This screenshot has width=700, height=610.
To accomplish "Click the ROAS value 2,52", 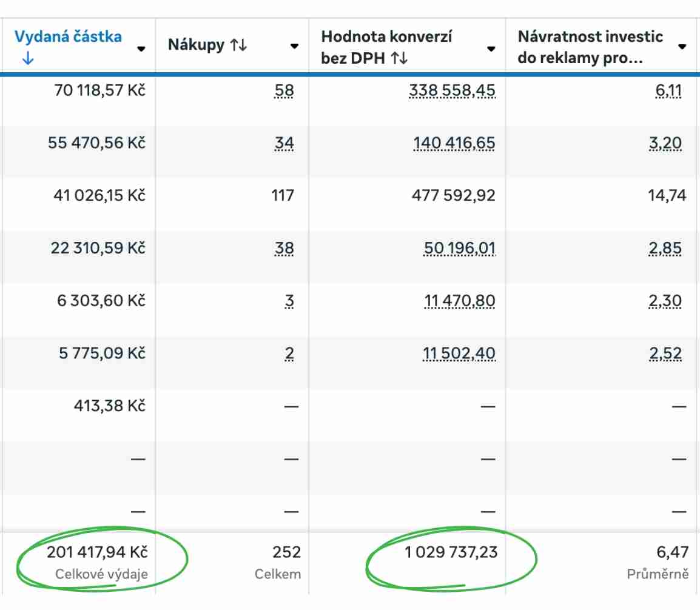I will pyautogui.click(x=665, y=353).
